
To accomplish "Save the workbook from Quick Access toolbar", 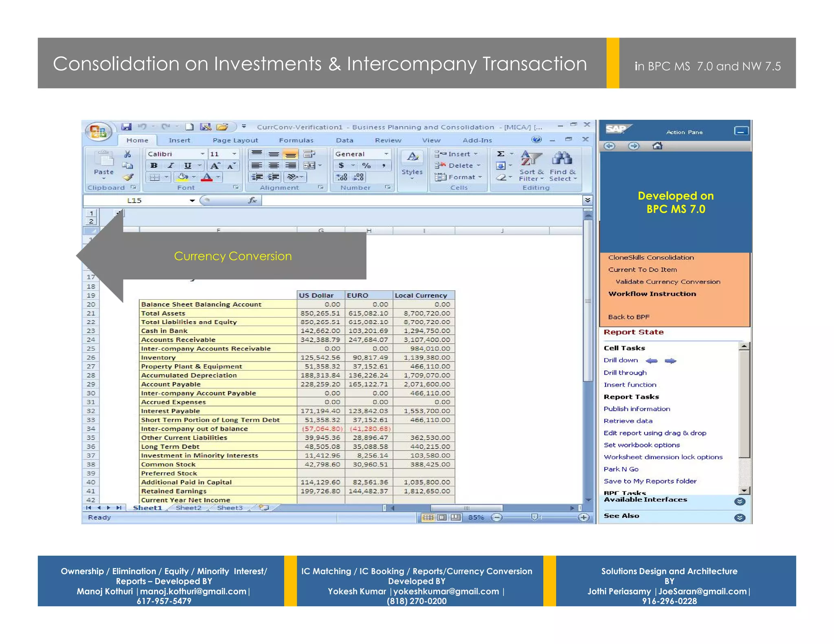I will click(x=127, y=127).
